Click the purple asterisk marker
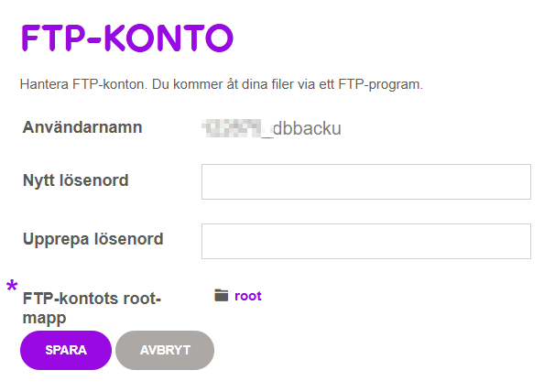This screenshot has height=392, width=555. (12, 288)
